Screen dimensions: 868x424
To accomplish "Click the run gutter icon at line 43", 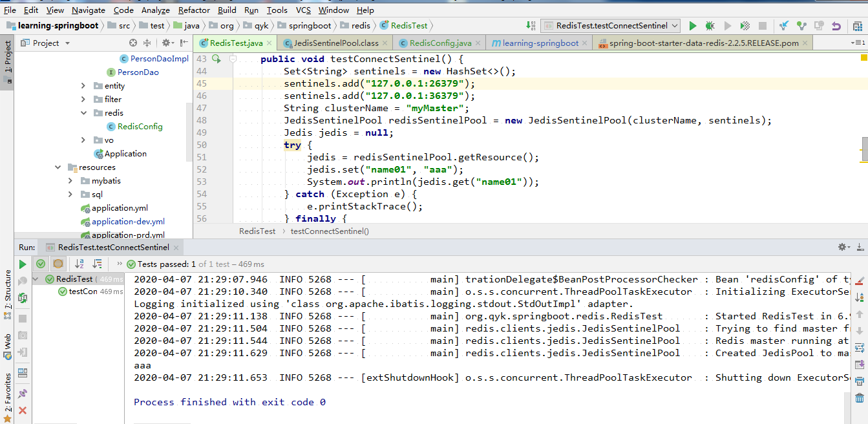I will 217,59.
